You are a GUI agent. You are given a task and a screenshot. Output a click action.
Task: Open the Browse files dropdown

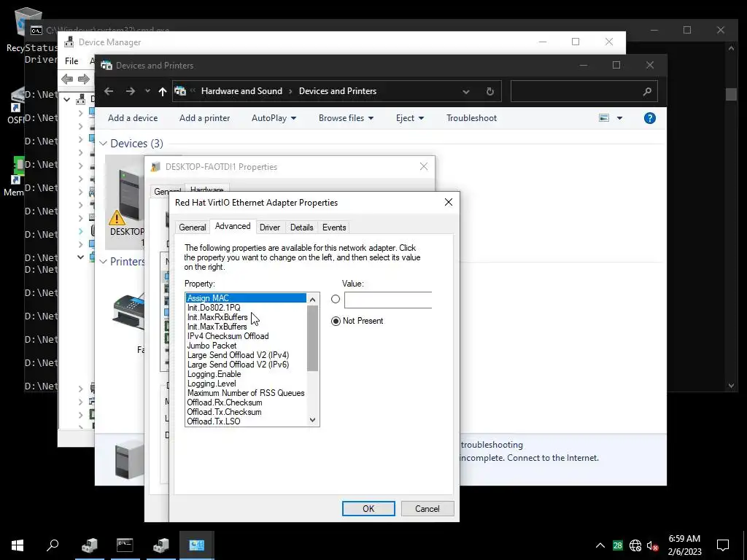[x=346, y=118]
